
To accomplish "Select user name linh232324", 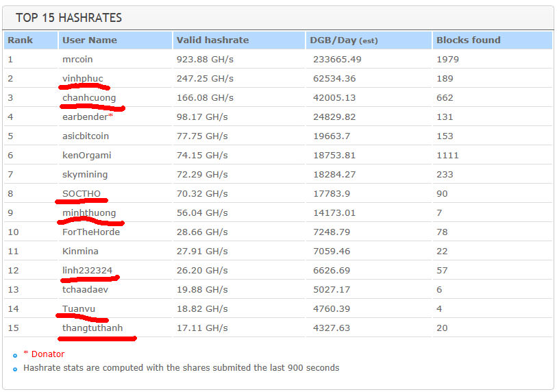I will 88,271.
